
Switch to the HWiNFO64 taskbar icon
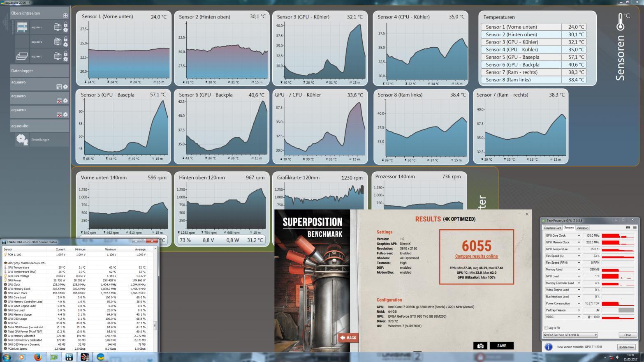69,357
